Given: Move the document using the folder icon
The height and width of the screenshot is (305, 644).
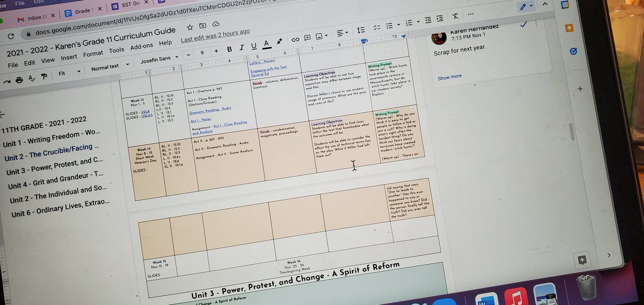Looking at the screenshot, I should coord(202,25).
